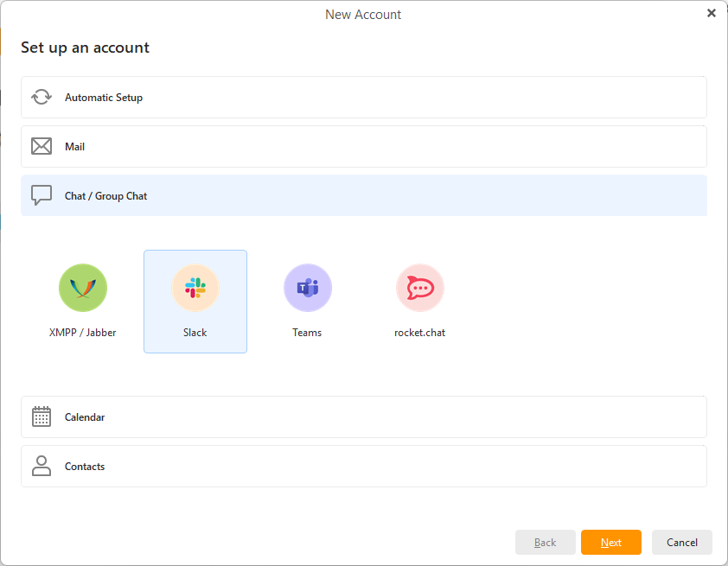Expand the Automatic Setup section label
The image size is (728, 566).
pyautogui.click(x=104, y=98)
